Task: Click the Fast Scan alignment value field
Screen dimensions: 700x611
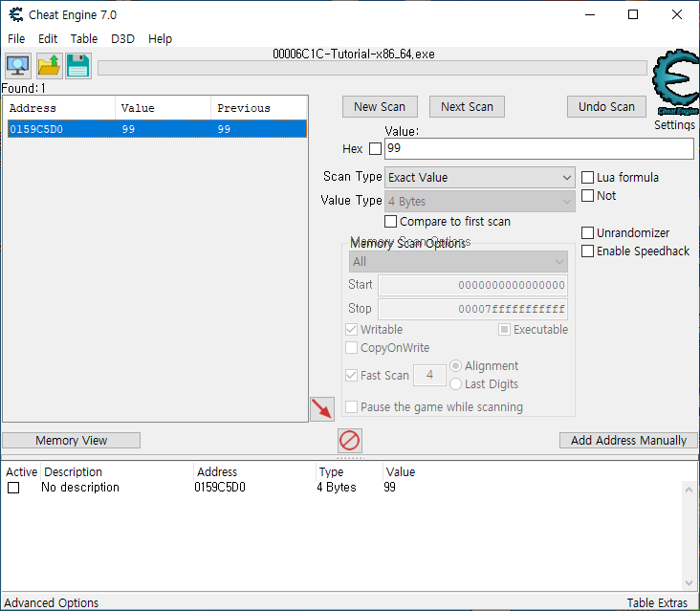Action: [x=429, y=375]
